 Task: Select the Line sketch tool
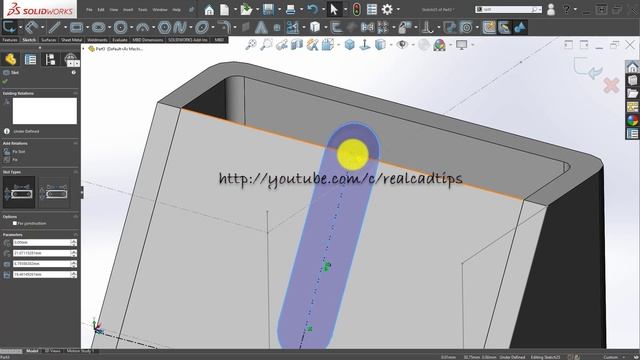54,28
